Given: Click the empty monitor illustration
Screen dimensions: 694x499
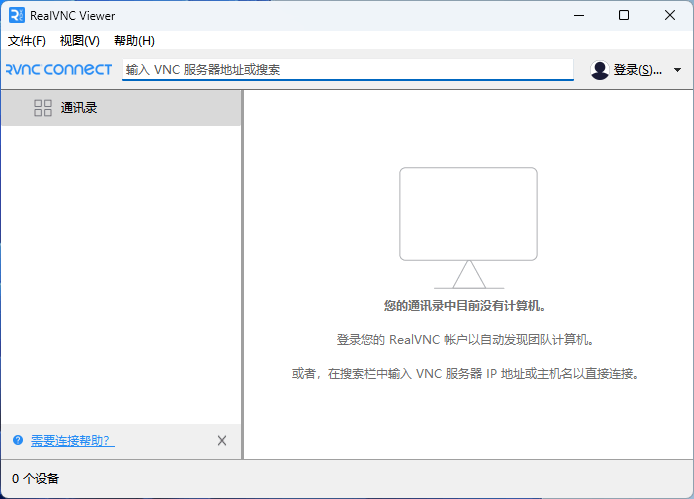Looking at the screenshot, I should [468, 228].
